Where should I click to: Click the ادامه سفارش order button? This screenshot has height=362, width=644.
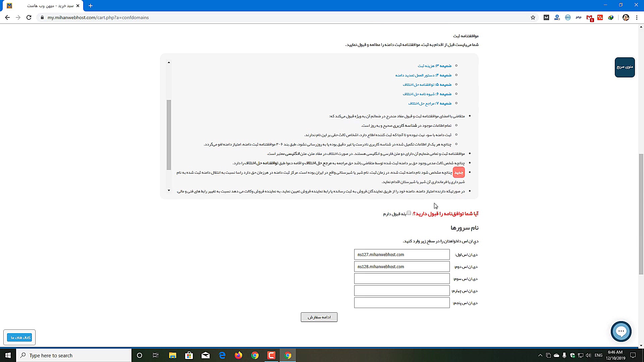coord(319,317)
